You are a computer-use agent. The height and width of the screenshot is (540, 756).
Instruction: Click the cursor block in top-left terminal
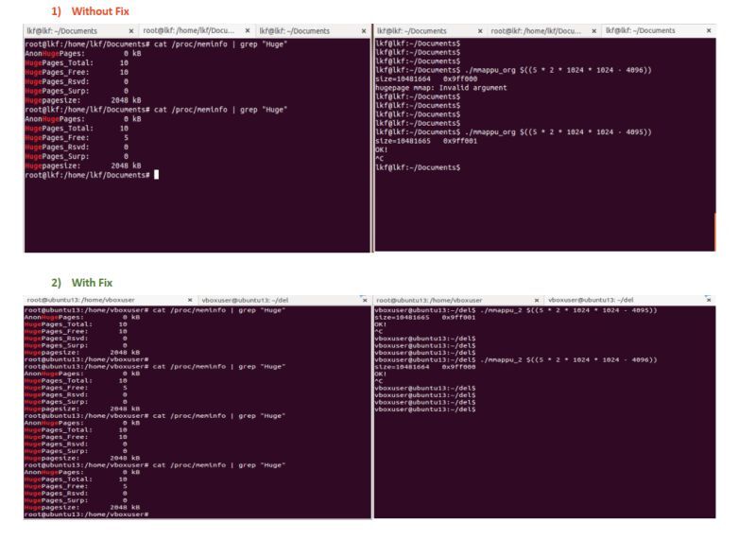click(156, 175)
